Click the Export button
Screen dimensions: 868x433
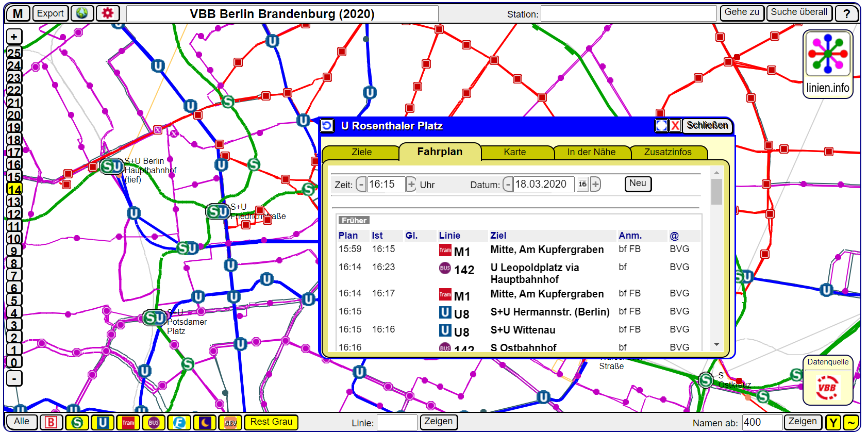[51, 13]
